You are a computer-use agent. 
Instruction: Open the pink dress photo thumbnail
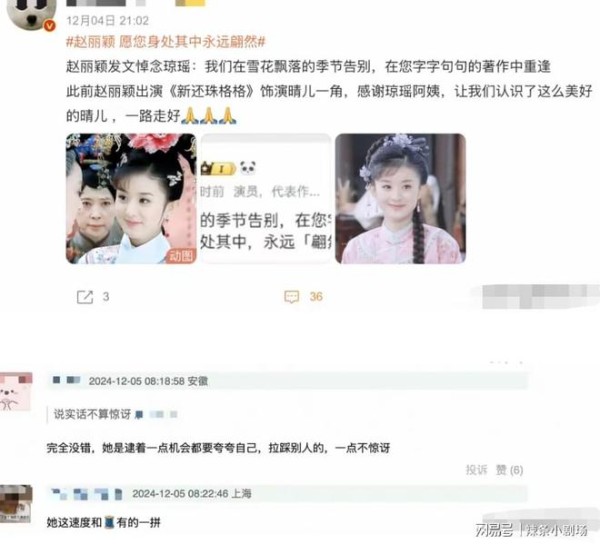pos(401,199)
